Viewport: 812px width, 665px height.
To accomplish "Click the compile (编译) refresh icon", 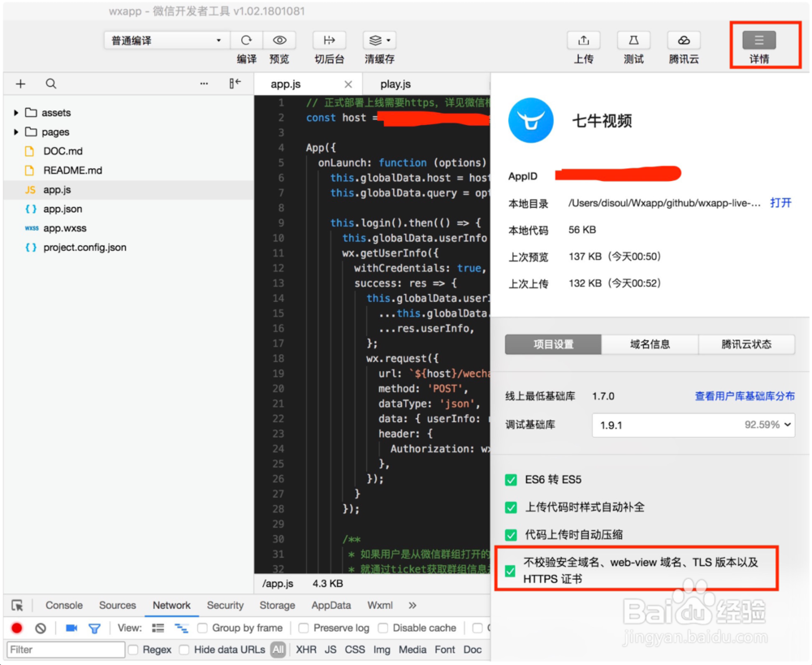I will tap(247, 40).
